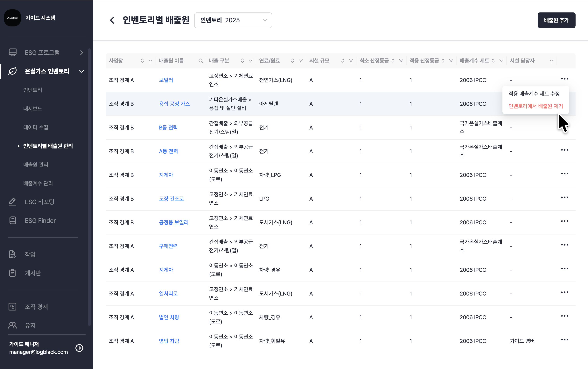Open ESG Finder from sidebar
Image resolution: width=588 pixels, height=369 pixels.
40,221
